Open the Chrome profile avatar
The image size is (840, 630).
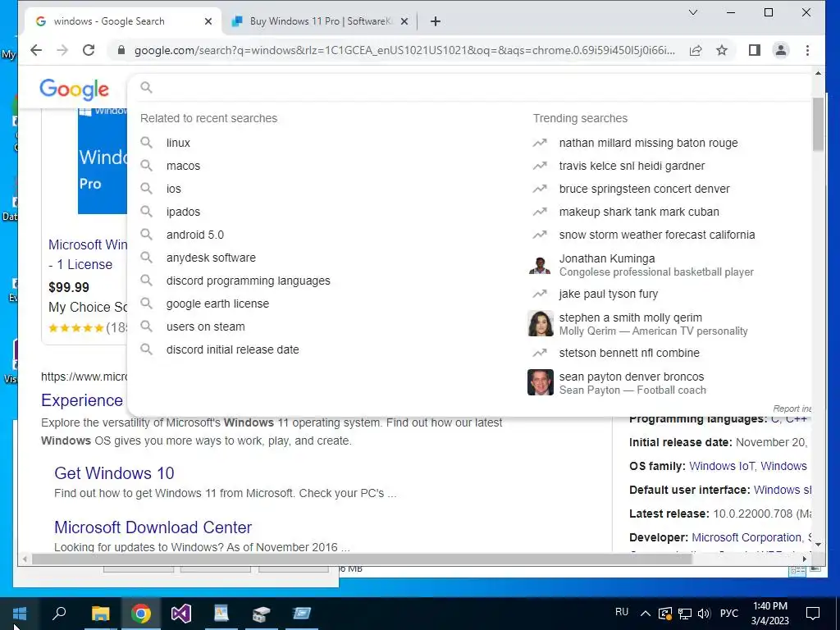(781, 50)
